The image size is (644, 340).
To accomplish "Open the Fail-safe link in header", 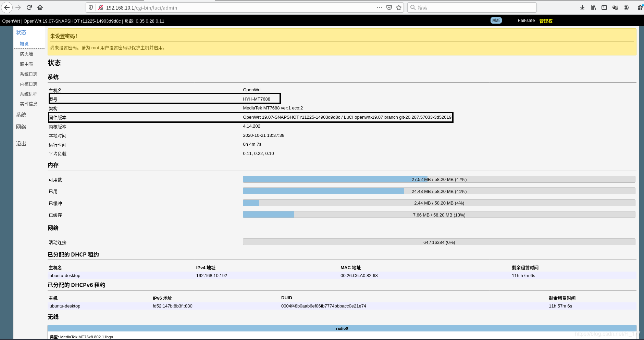I will (x=526, y=21).
